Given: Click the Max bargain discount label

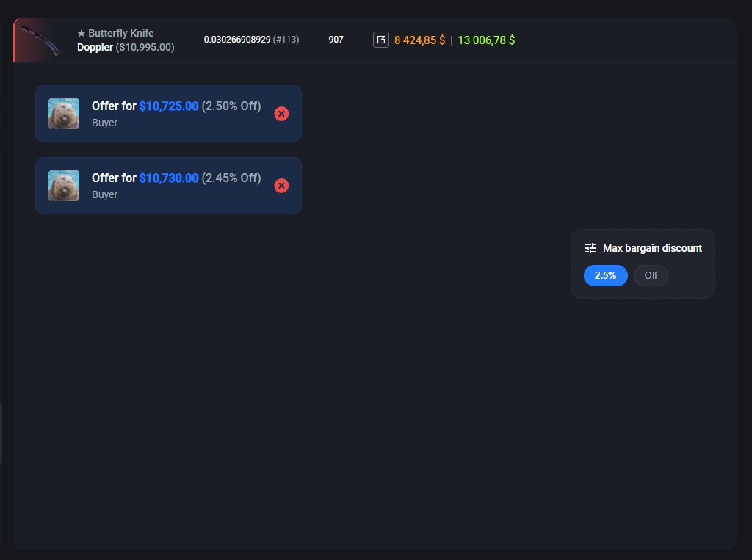Looking at the screenshot, I should (652, 248).
